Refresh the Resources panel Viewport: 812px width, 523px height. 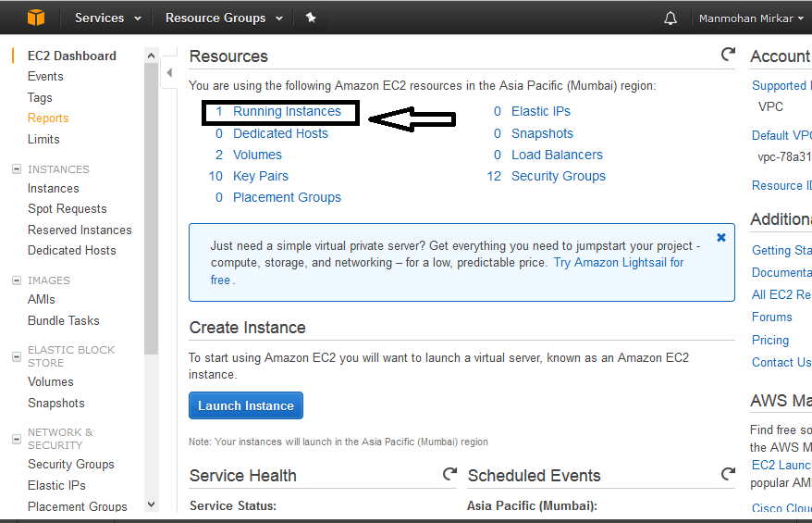pos(728,56)
